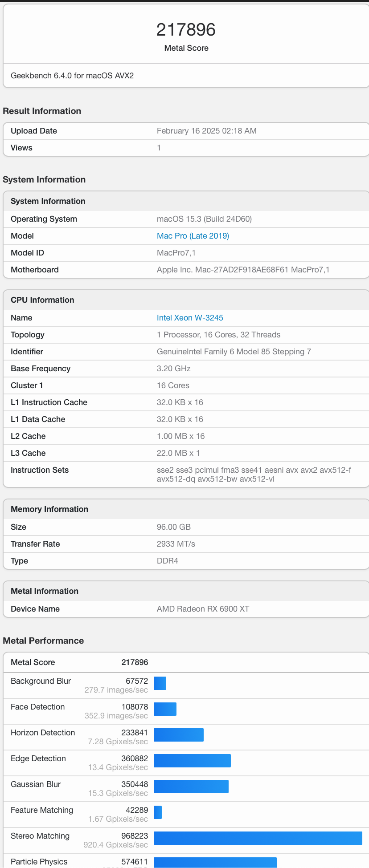
Task: Select the Instruction Sets list starting with sse2
Action: tap(254, 475)
